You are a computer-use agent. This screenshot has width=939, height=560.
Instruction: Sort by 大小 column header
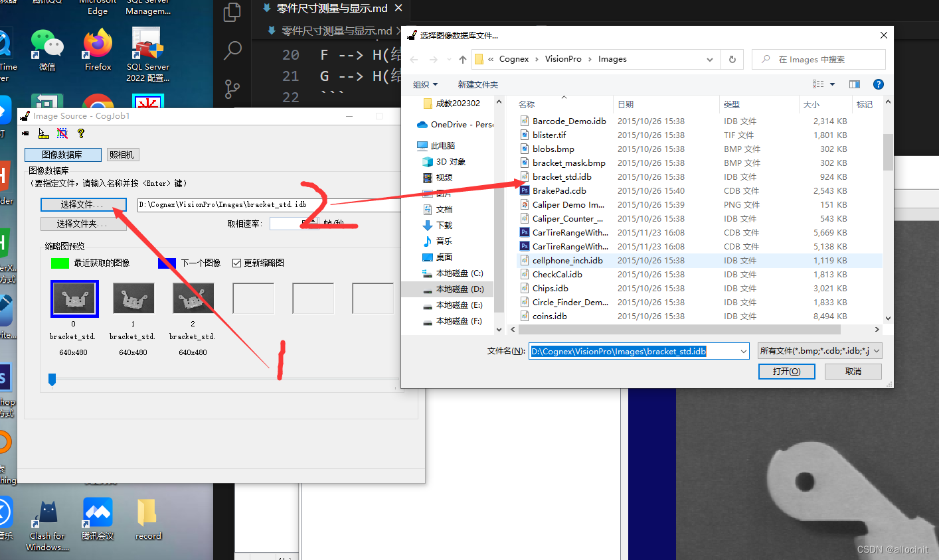825,104
